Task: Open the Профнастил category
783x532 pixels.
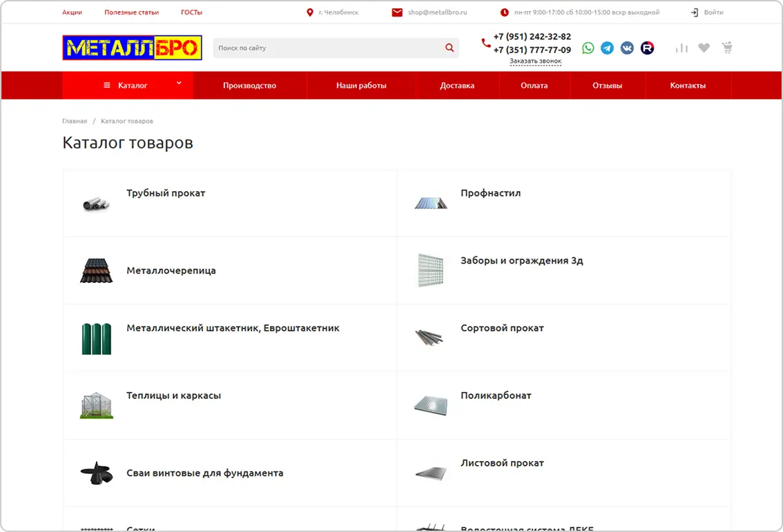Action: tap(490, 193)
